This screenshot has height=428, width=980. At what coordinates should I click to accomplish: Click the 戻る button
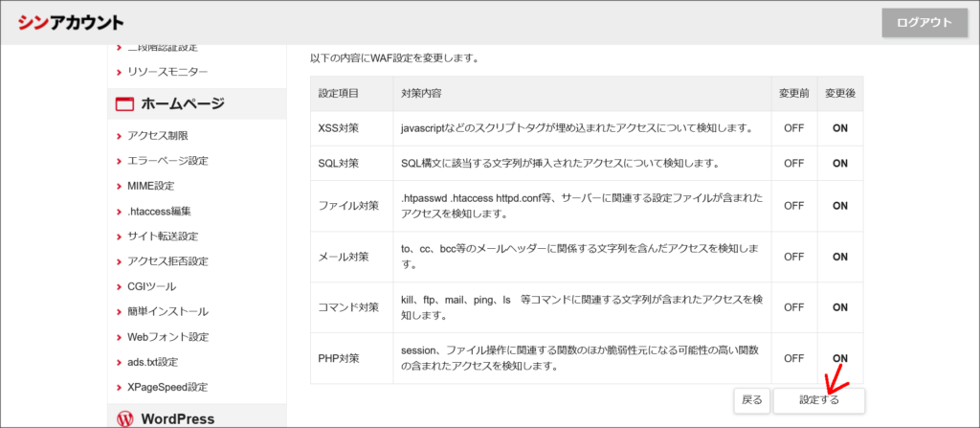752,400
